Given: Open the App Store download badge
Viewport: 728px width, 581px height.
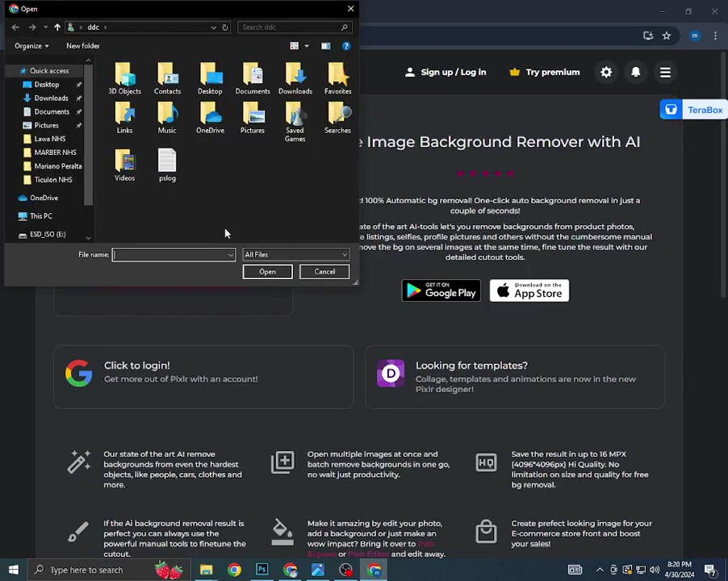Looking at the screenshot, I should 529,290.
